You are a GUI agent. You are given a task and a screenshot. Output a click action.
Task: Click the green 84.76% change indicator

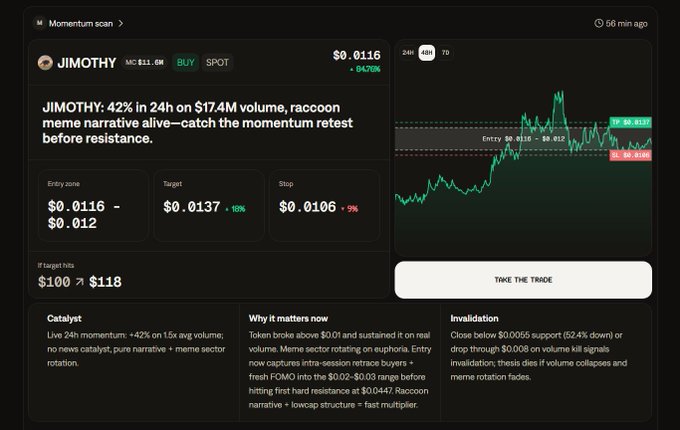click(x=365, y=69)
